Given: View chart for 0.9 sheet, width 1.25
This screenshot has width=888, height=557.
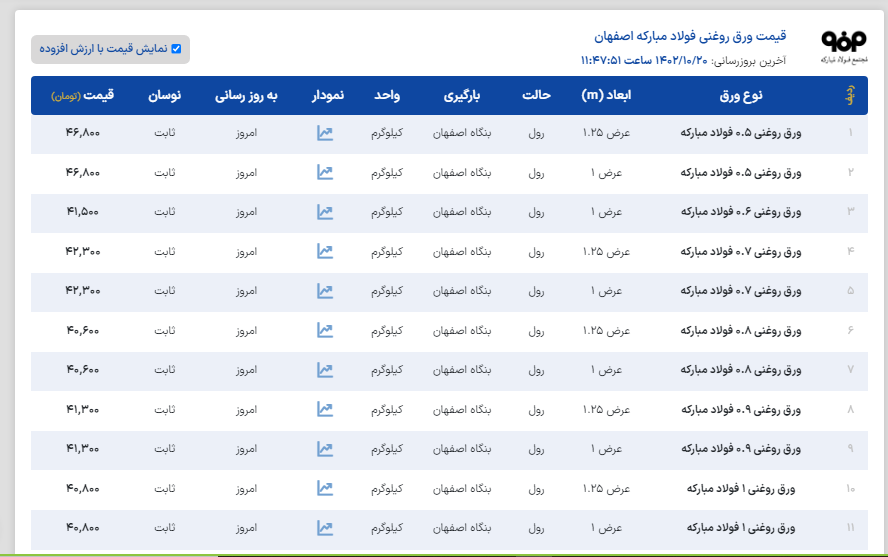Looking at the screenshot, I should (x=324, y=409).
